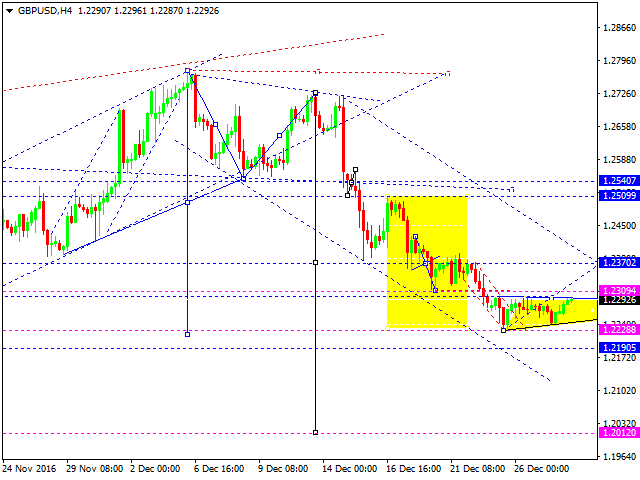Click the 1.27960 price scale value
Screen dimensions: 640x480
620,60
